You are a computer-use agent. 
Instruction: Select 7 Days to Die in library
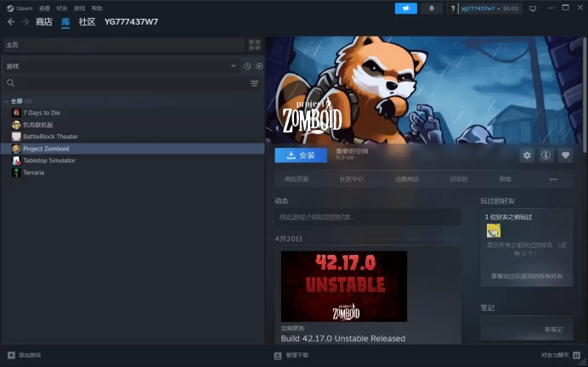coord(133,112)
